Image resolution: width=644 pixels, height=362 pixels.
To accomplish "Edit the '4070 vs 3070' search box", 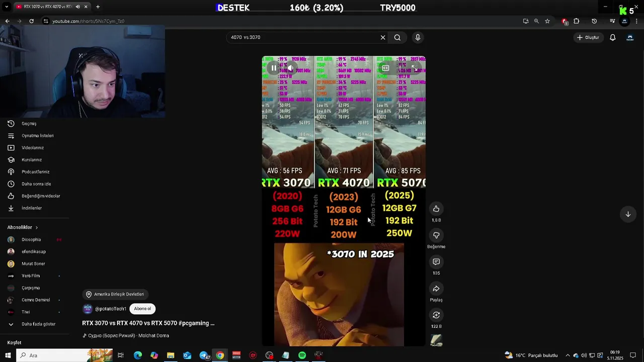I will point(302,37).
